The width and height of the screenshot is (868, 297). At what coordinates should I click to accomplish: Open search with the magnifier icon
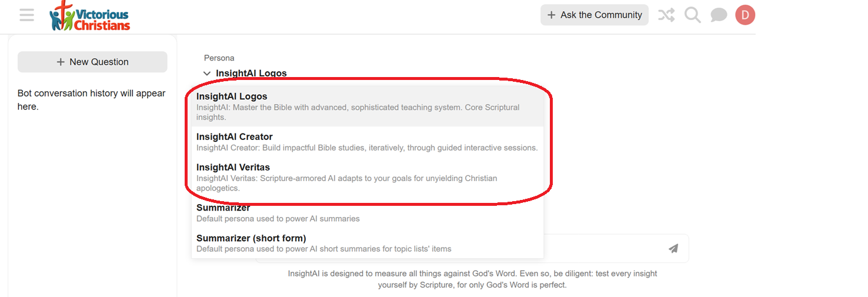[x=693, y=15]
